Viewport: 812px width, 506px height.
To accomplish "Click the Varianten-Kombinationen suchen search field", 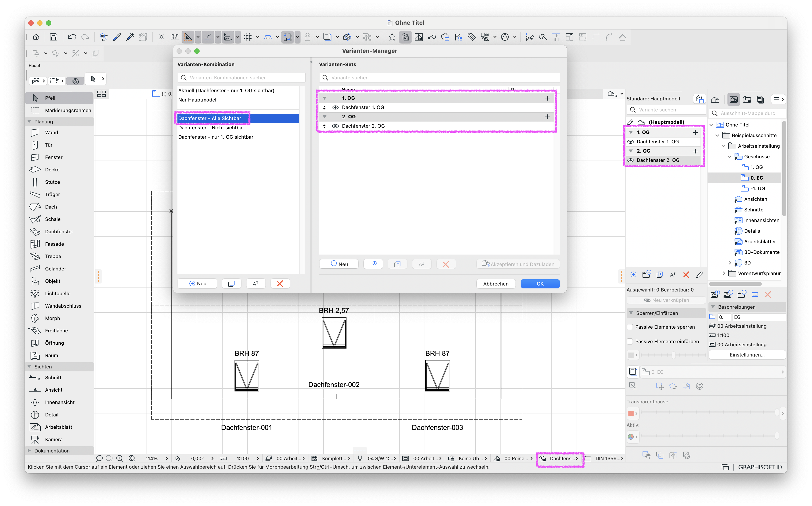I will pyautogui.click(x=241, y=78).
